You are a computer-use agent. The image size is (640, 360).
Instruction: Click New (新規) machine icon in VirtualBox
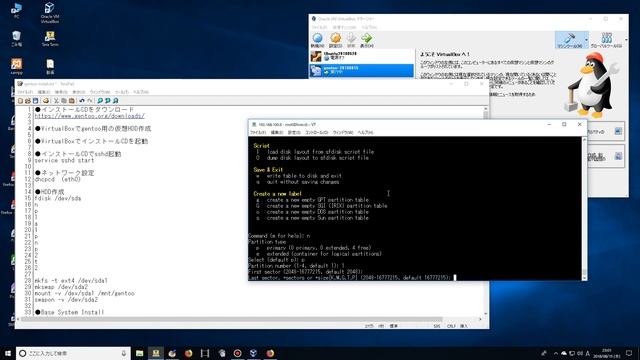pos(318,40)
